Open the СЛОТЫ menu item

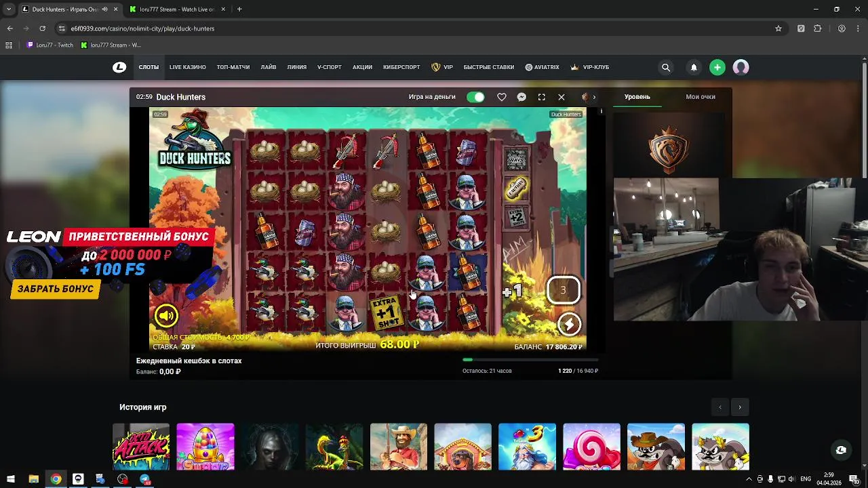[x=149, y=67]
